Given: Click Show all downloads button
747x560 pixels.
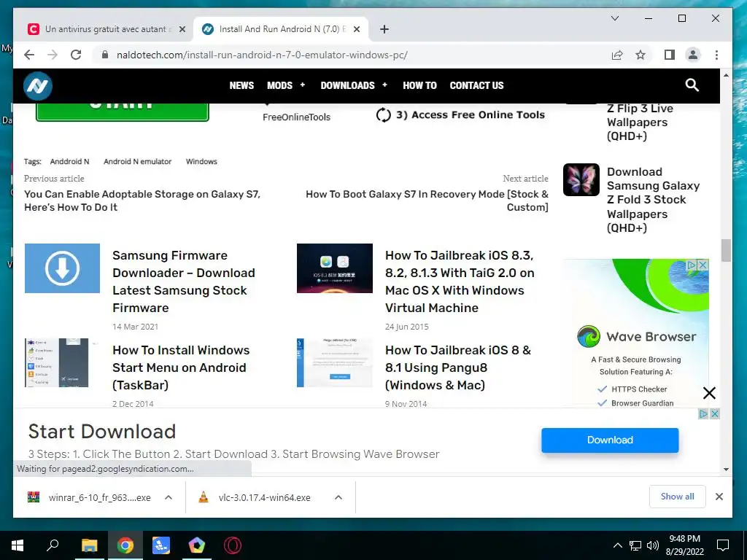Looking at the screenshot, I should coord(678,497).
